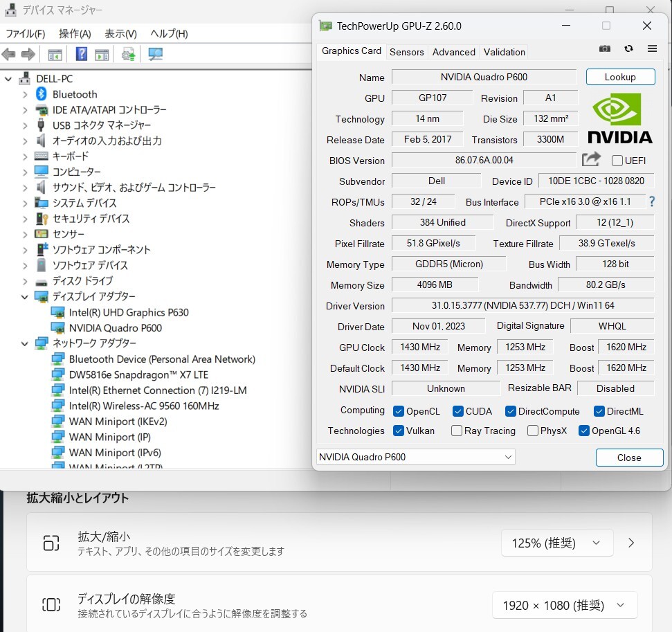Toggle the DirectCompute checkbox
Image resolution: width=672 pixels, height=632 pixels.
point(510,412)
